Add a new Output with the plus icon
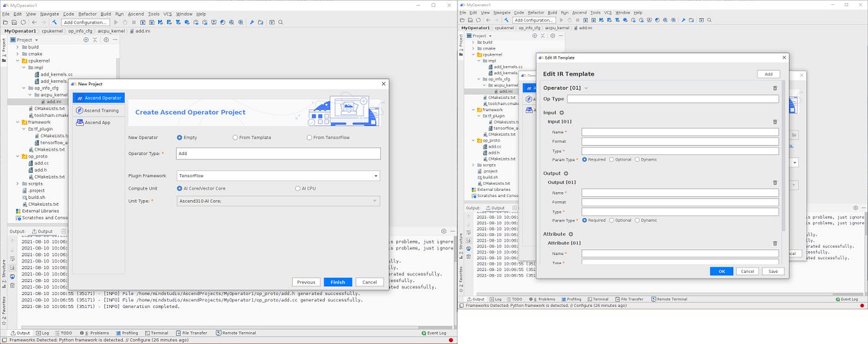 point(565,174)
